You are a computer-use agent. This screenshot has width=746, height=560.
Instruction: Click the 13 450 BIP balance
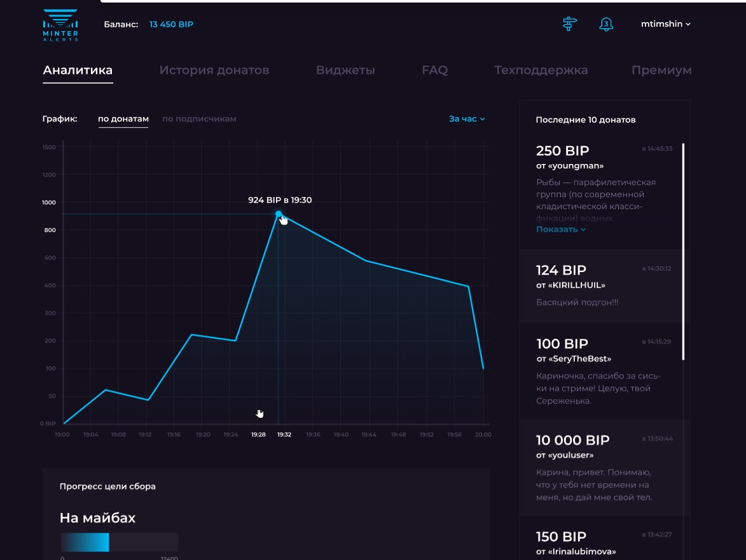171,24
